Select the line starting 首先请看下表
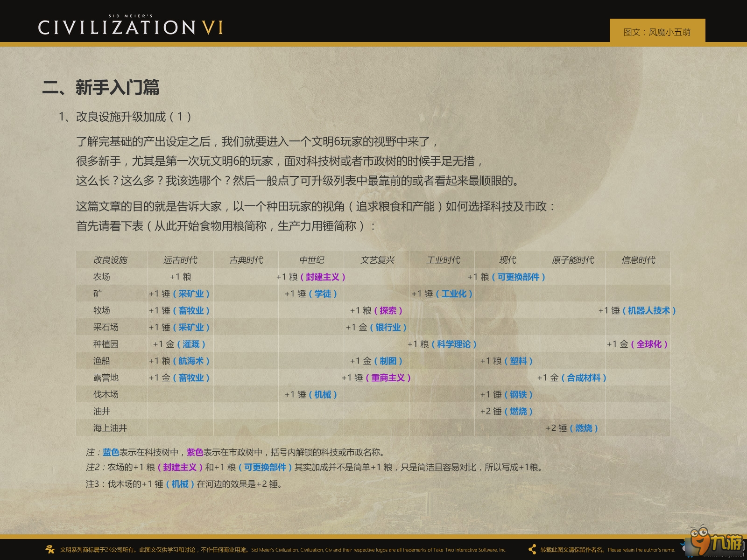This screenshot has width=747, height=560. click(226, 226)
